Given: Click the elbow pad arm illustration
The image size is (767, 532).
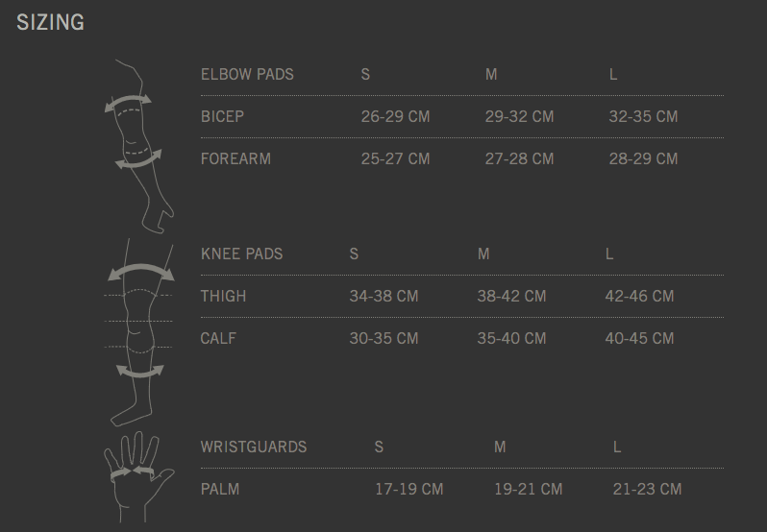Looking at the screenshot, I should [x=135, y=144].
